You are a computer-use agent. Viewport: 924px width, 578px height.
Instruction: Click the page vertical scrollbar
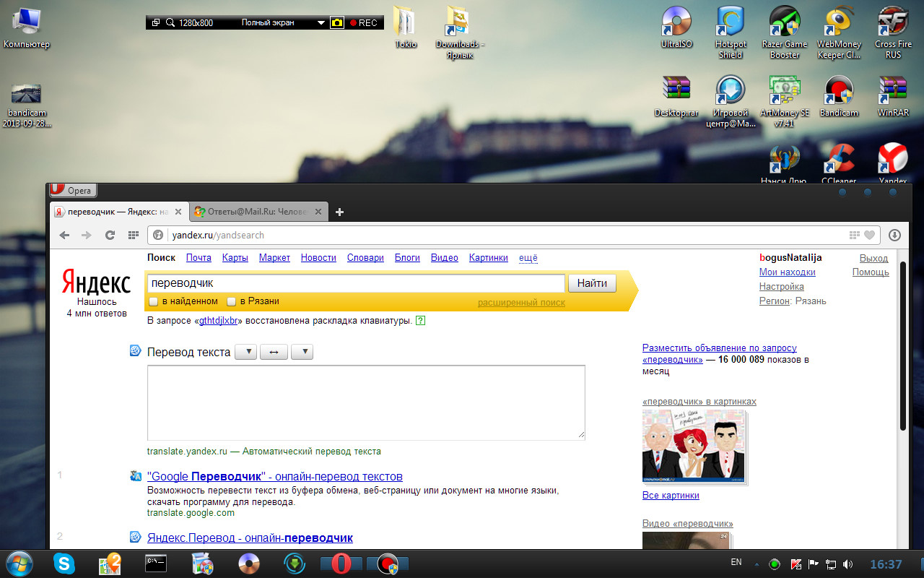[x=903, y=347]
